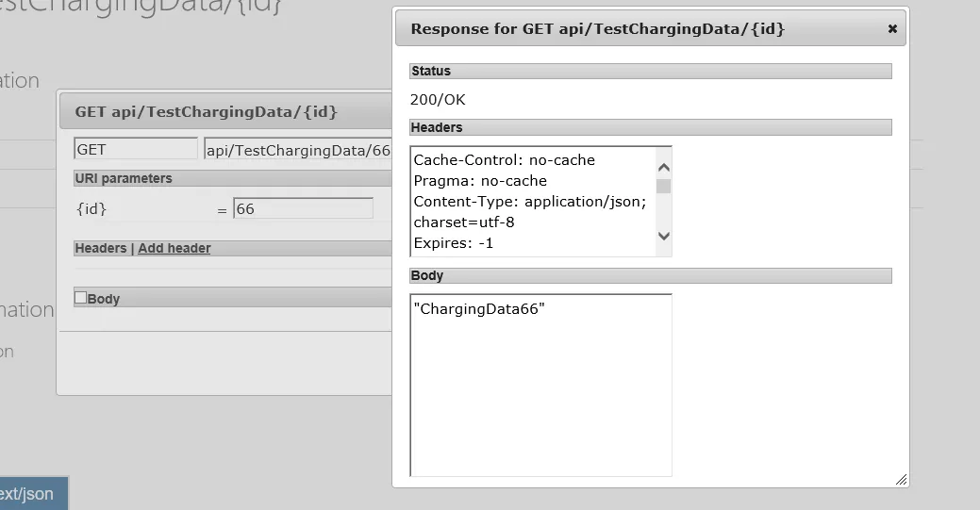980x510 pixels.
Task: Click inside the response headers text box
Action: pyautogui.click(x=533, y=201)
